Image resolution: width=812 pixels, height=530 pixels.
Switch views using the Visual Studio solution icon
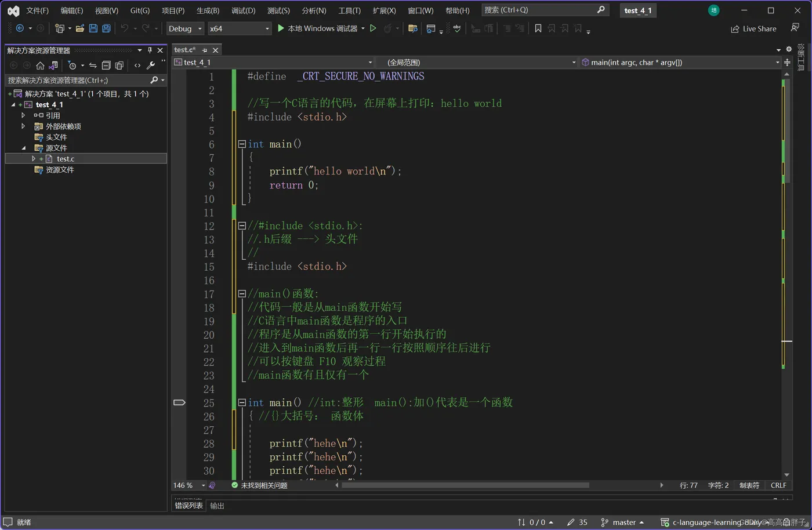[53, 66]
